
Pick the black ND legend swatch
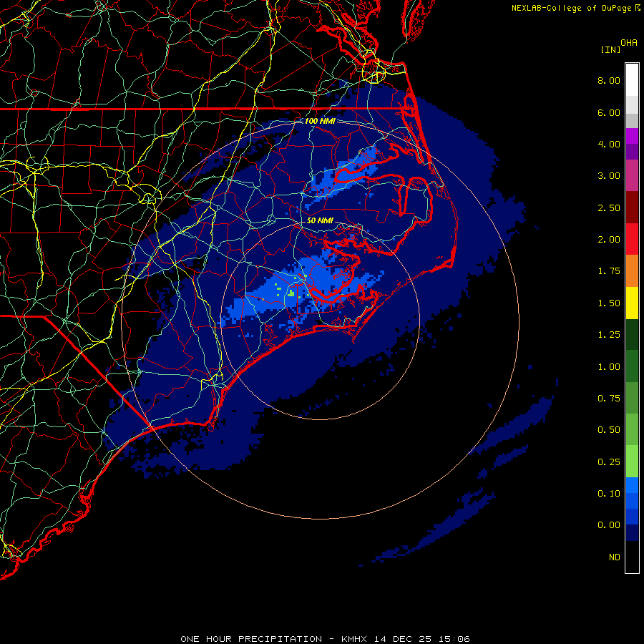632,557
